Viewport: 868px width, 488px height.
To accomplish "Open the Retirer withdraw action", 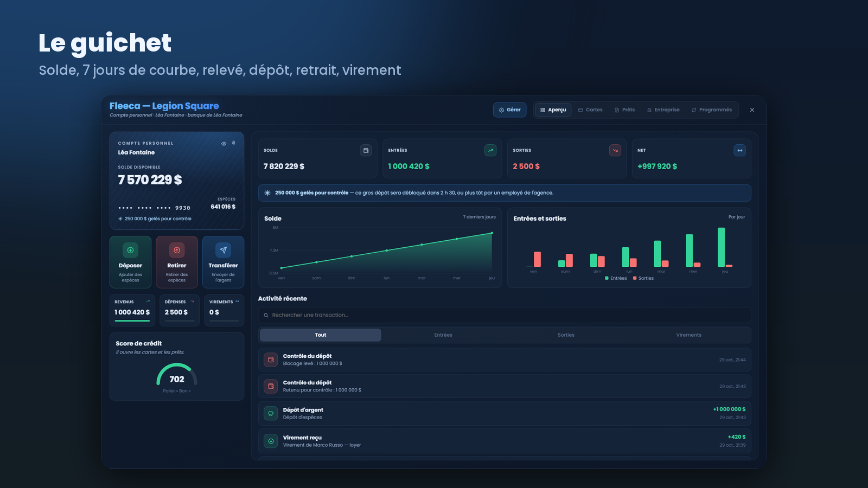I will click(x=177, y=262).
